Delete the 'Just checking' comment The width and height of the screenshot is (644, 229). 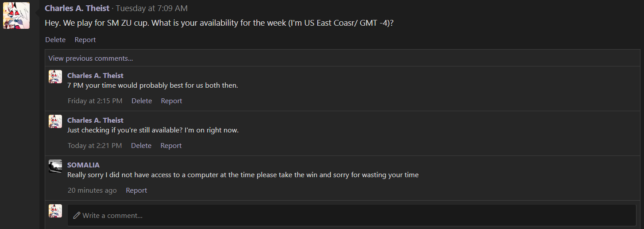[141, 145]
